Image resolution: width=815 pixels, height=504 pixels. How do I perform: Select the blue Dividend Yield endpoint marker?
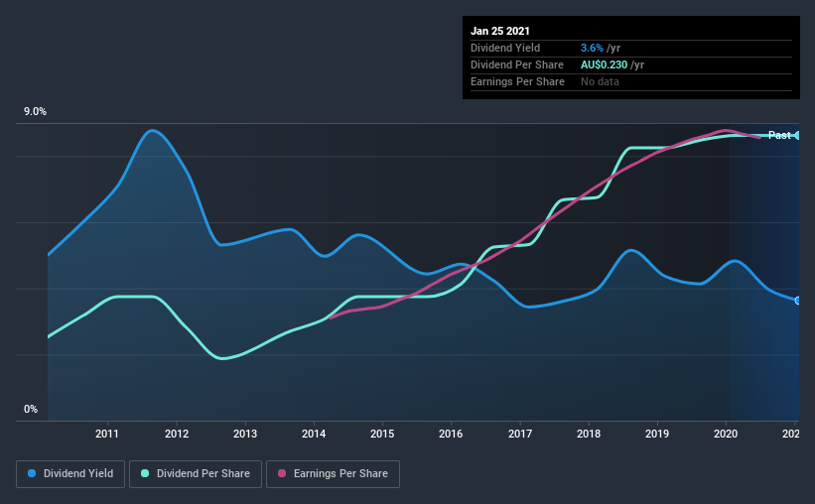pyautogui.click(x=797, y=301)
